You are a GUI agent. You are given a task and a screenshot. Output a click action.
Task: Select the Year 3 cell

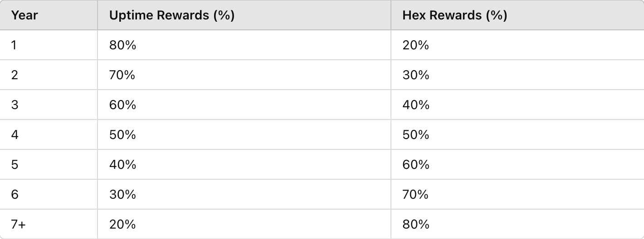15,105
